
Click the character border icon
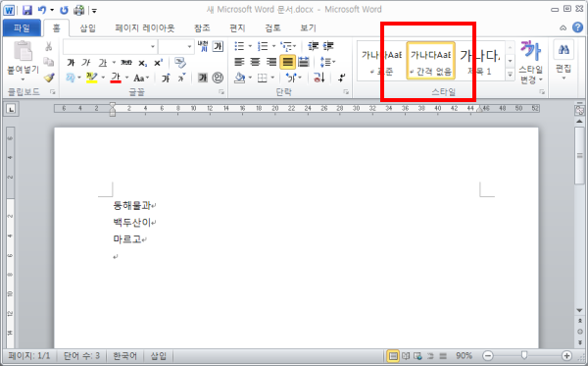[218, 46]
